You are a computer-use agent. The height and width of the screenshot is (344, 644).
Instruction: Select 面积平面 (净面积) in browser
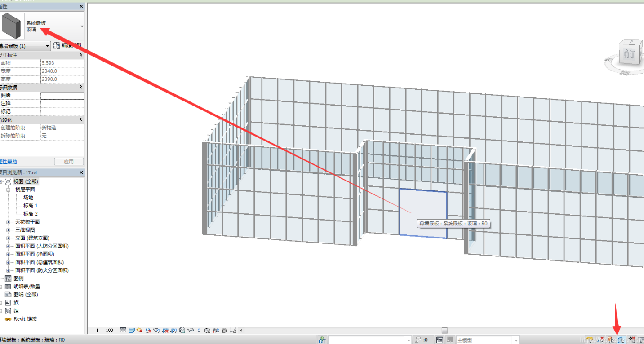35,254
